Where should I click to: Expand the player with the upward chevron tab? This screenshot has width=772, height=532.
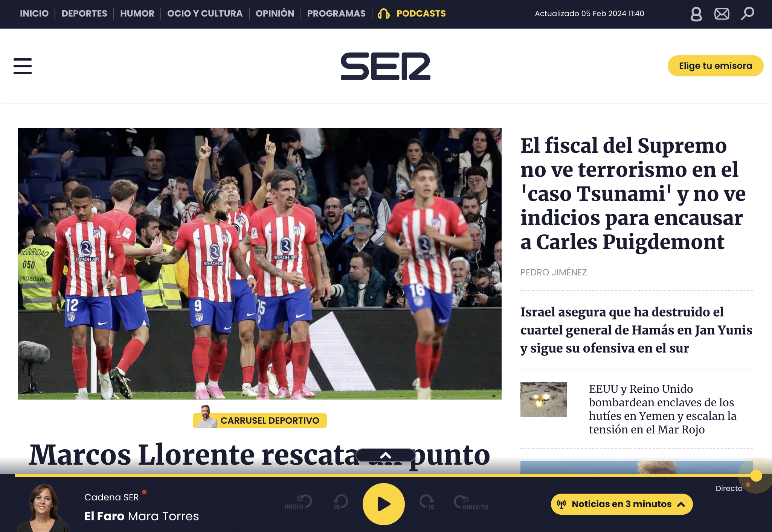click(386, 455)
